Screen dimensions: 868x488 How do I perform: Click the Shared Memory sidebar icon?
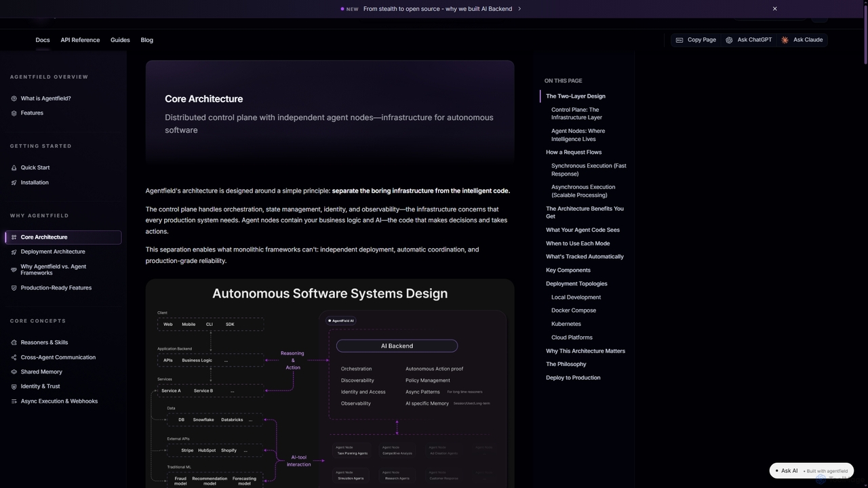tap(14, 372)
